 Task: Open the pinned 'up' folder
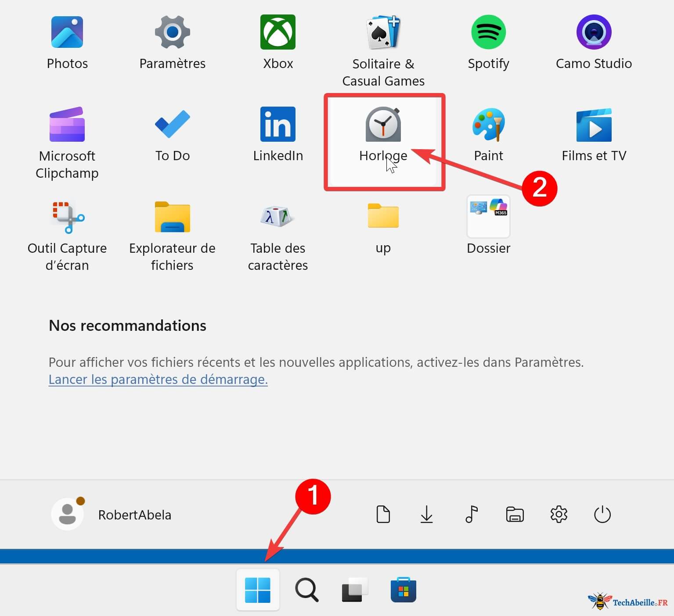coord(383,228)
